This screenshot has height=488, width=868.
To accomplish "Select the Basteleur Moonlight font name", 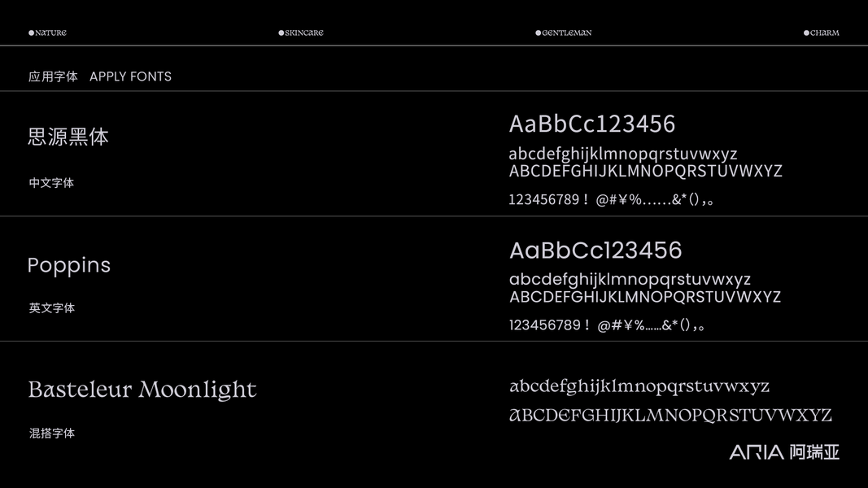I will pyautogui.click(x=142, y=390).
